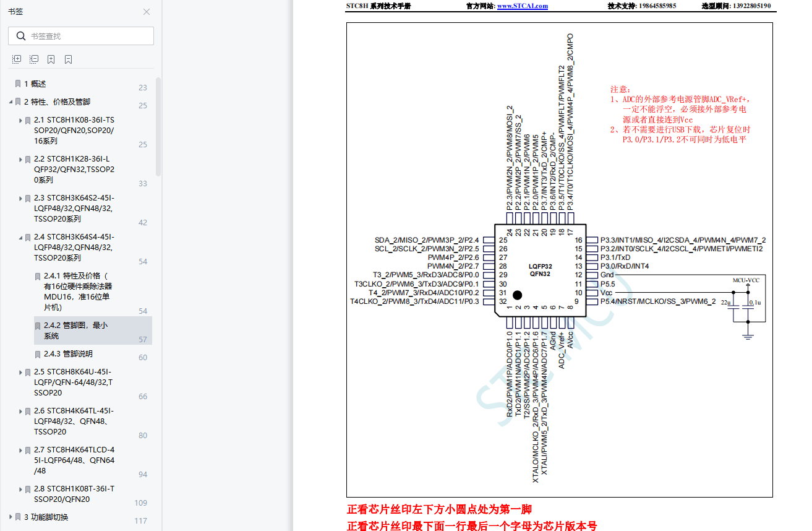Click the pin label P5.4/NRST/MCLKO/SS_3/PWM6_2
Screen dimensions: 812x531
pos(658,301)
